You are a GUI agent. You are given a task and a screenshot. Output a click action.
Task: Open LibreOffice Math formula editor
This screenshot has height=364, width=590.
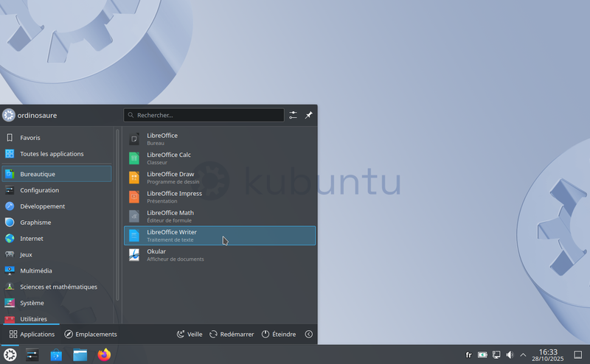click(220, 216)
